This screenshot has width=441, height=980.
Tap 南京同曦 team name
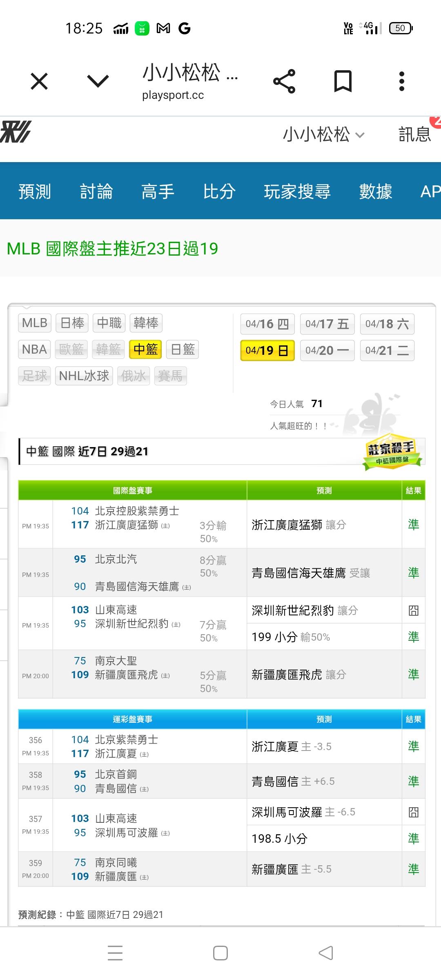[116, 862]
